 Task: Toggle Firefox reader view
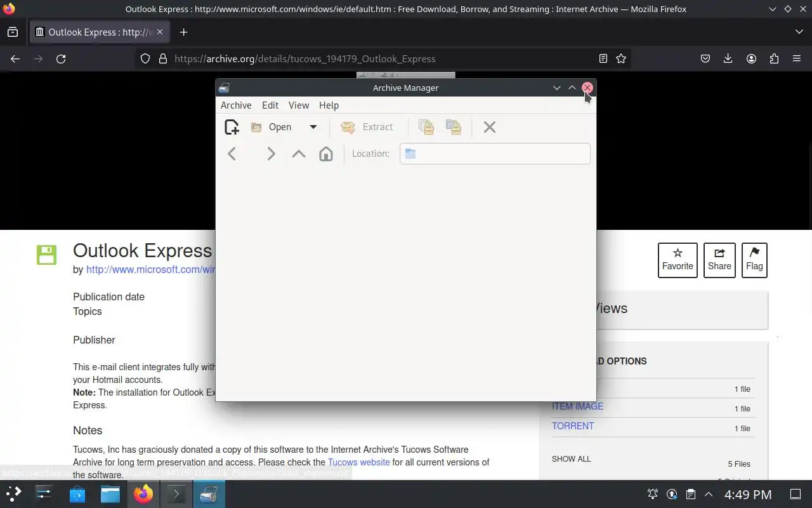[x=603, y=58]
